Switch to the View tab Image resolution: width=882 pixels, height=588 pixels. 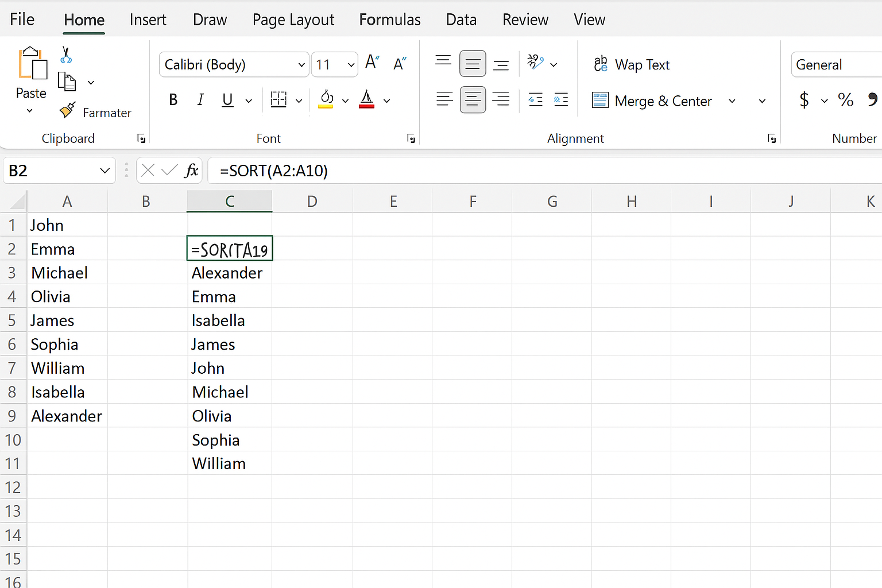589,20
